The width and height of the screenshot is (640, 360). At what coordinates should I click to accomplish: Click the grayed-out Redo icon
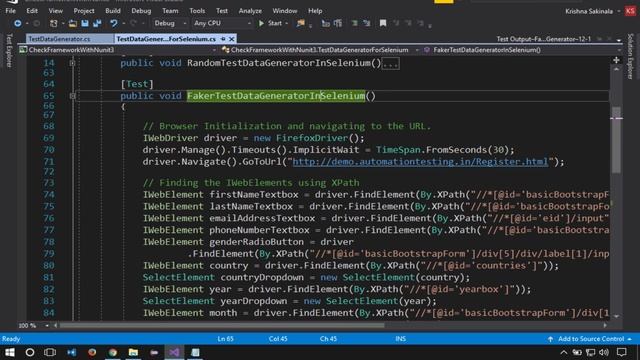tap(133, 23)
